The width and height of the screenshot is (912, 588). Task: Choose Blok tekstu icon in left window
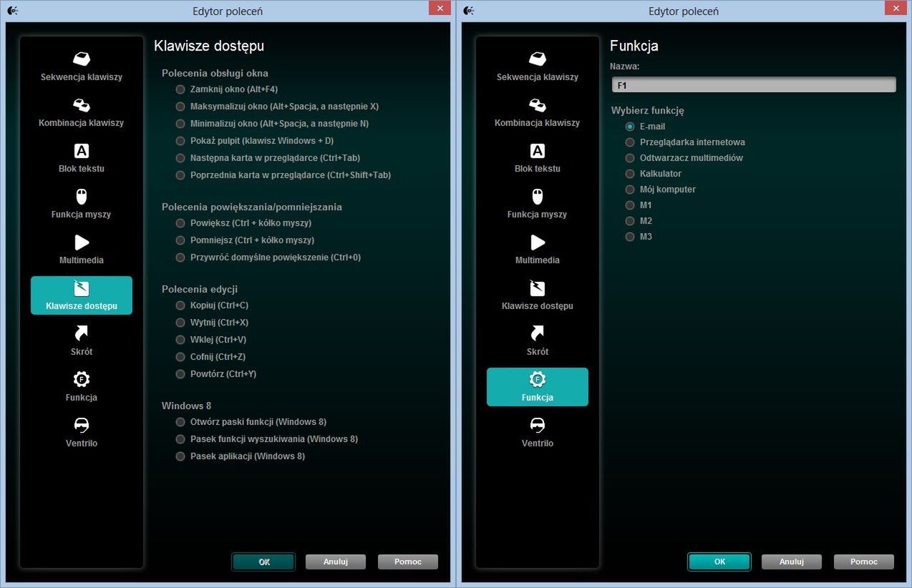coord(82,151)
